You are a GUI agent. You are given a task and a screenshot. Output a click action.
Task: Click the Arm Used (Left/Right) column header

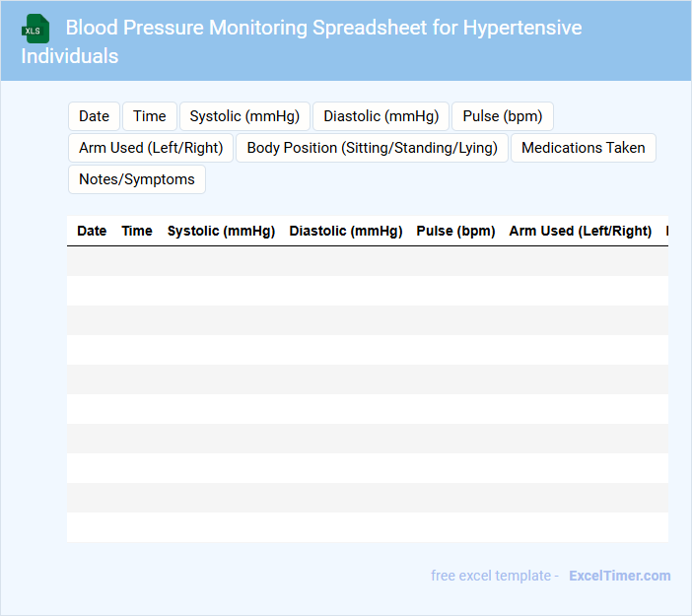click(x=581, y=231)
